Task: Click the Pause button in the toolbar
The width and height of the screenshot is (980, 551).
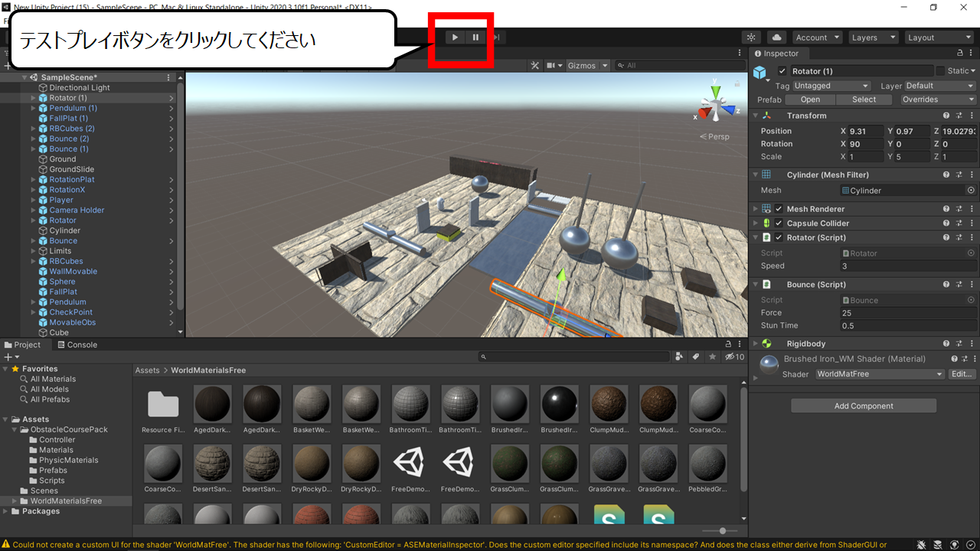Action: pyautogui.click(x=475, y=37)
